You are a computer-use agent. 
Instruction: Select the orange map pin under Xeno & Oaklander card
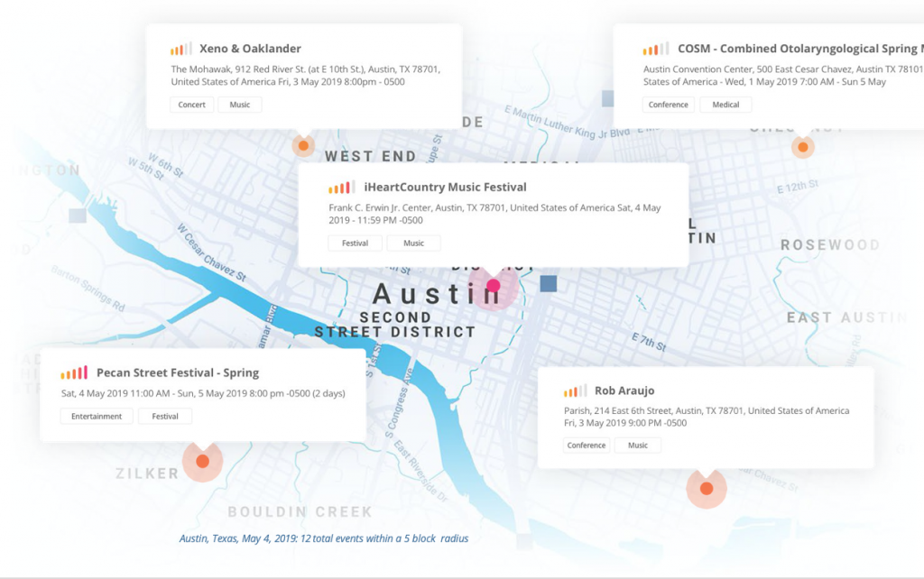click(x=303, y=145)
